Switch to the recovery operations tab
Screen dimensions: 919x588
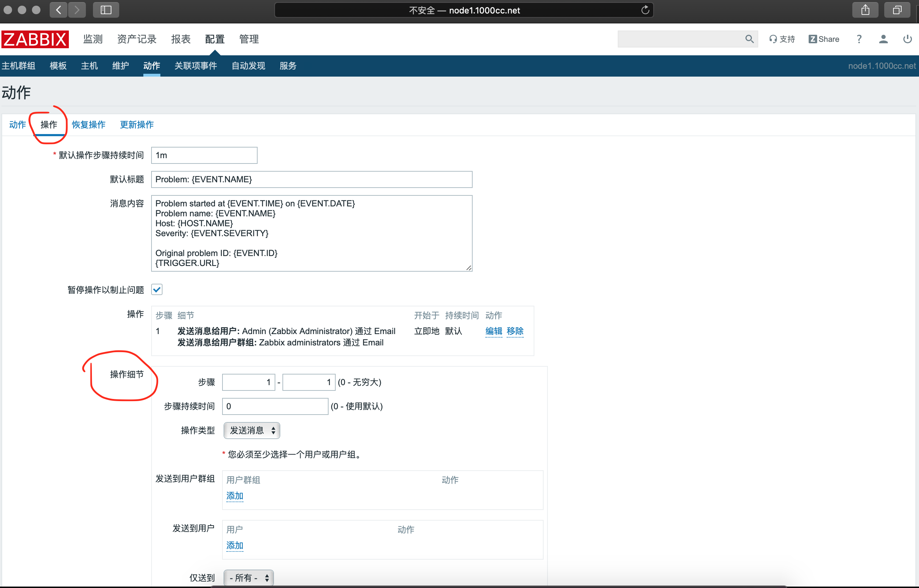tap(88, 124)
